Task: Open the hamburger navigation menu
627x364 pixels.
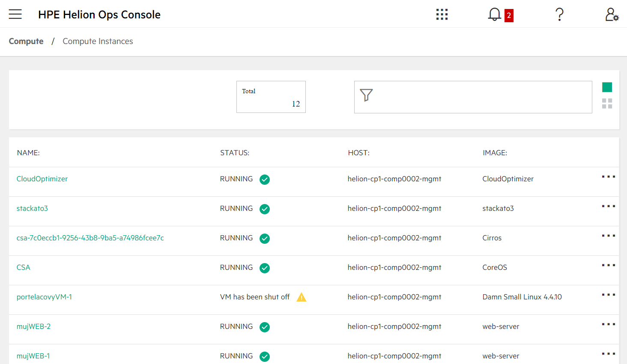Action: [15, 15]
